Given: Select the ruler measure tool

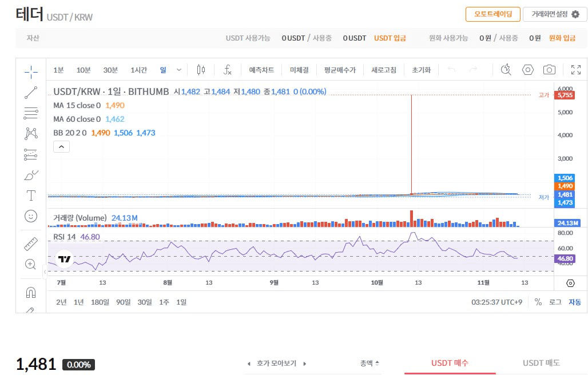Looking at the screenshot, I should pyautogui.click(x=31, y=244).
